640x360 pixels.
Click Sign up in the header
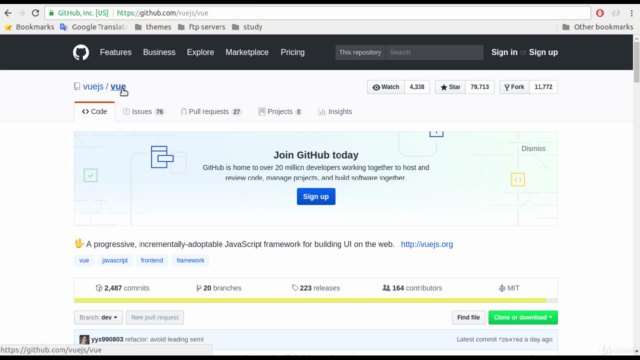(543, 52)
